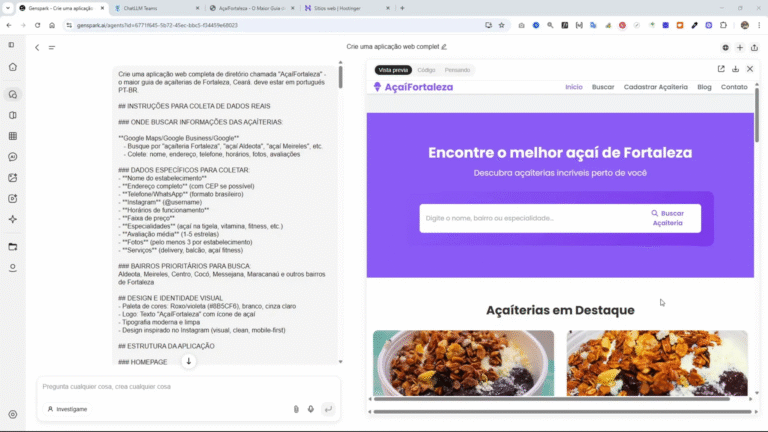The image size is (768, 432).
Task: Click the AçaíFortaleza logo in the preview
Action: point(413,87)
